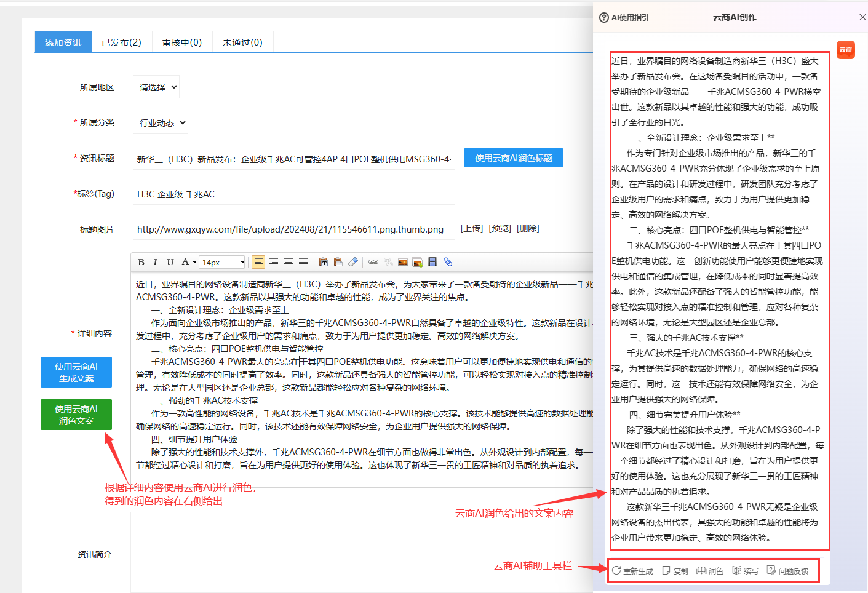Image resolution: width=868 pixels, height=593 pixels.
Task: Click the 云商AI创作 panel title
Action: [x=735, y=17]
